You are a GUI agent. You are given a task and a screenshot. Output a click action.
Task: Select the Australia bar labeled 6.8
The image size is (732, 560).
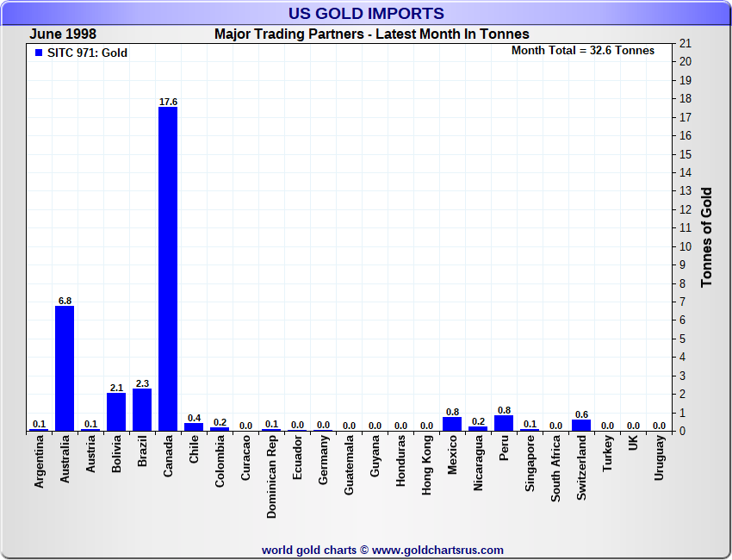coord(65,368)
